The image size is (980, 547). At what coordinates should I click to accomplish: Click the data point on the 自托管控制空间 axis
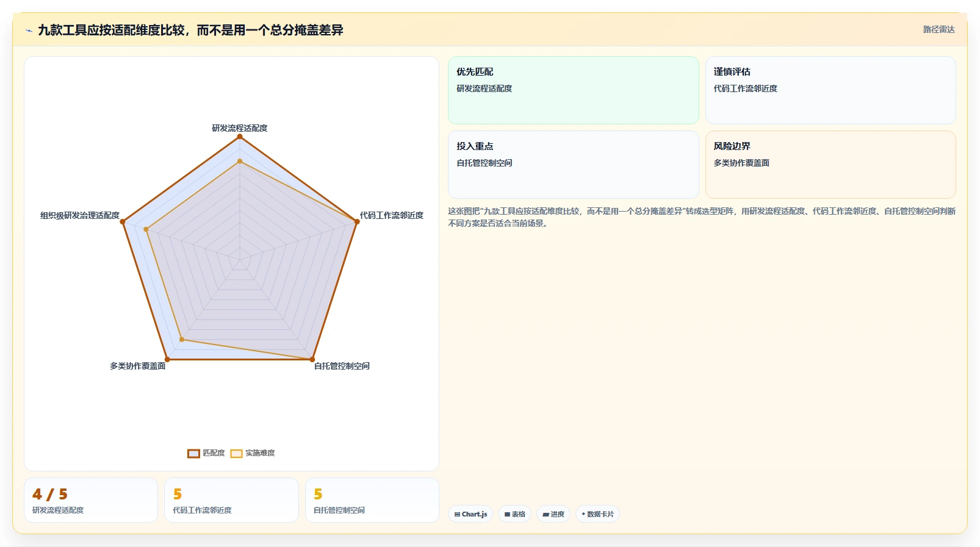click(x=312, y=359)
